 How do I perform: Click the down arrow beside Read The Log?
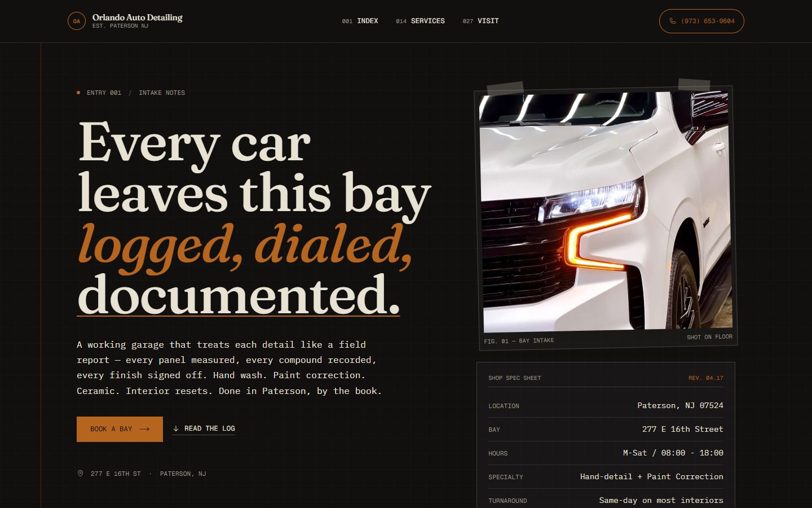coord(176,428)
